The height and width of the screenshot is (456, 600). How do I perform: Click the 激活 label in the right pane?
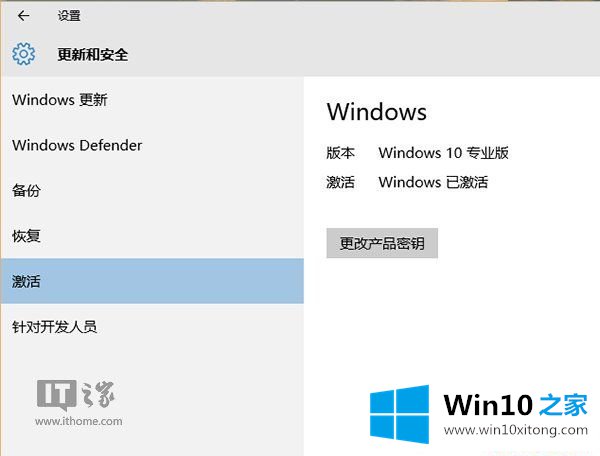pyautogui.click(x=340, y=182)
